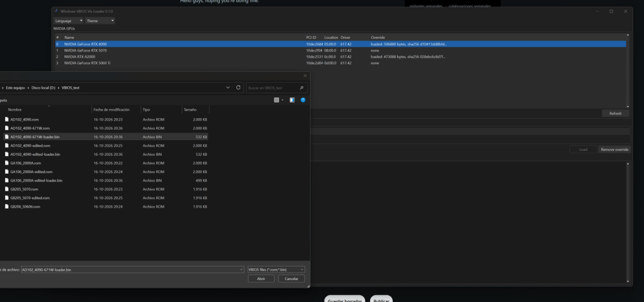Click 'Disco local (D:)' in the breadcrumb
The height and width of the screenshot is (302, 644).
coord(43,88)
